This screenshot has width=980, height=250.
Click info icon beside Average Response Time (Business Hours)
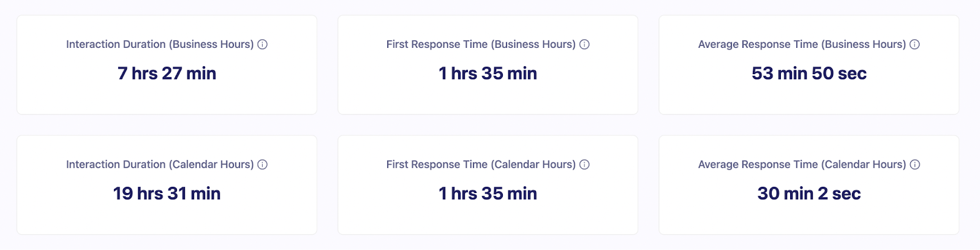(914, 44)
